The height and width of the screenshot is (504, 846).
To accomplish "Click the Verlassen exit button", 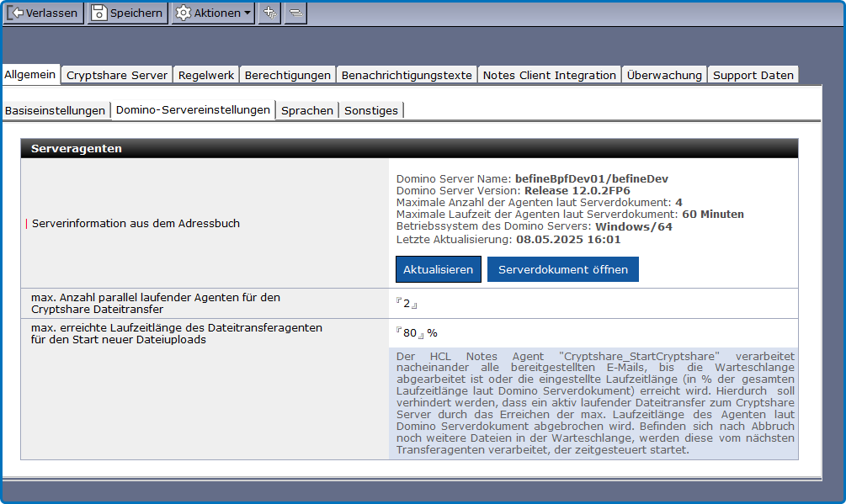I will (43, 13).
